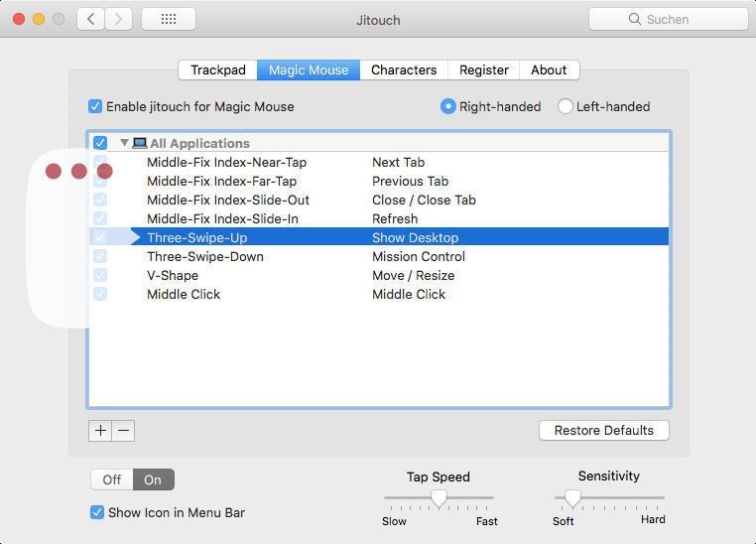The width and height of the screenshot is (756, 544).
Task: Click the All Applications group label
Action: 199,143
